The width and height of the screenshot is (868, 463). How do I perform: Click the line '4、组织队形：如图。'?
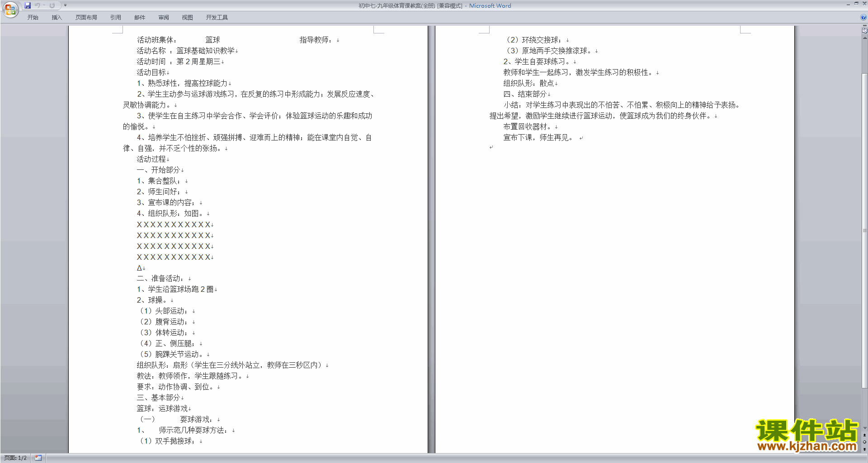click(170, 213)
